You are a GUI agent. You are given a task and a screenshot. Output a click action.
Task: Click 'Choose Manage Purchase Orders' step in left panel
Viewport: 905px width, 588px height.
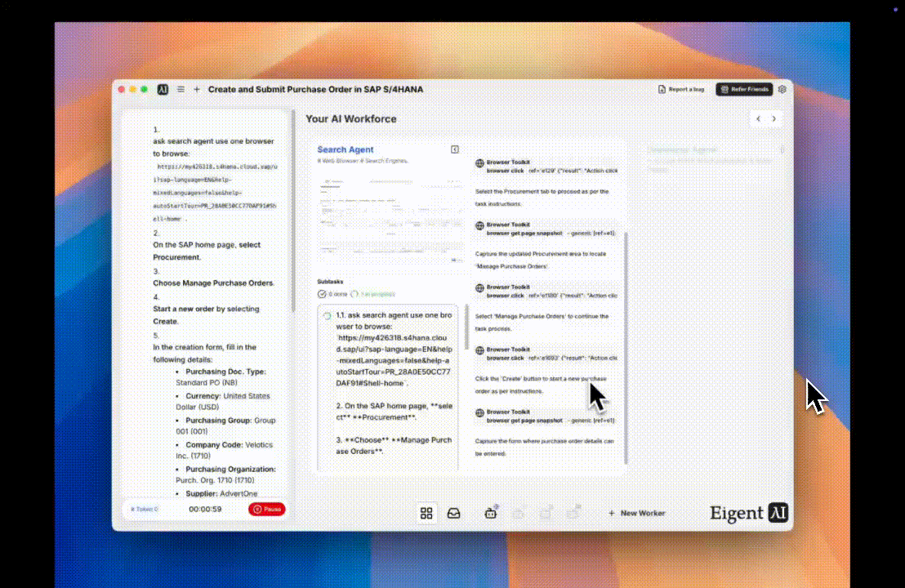[x=213, y=283]
